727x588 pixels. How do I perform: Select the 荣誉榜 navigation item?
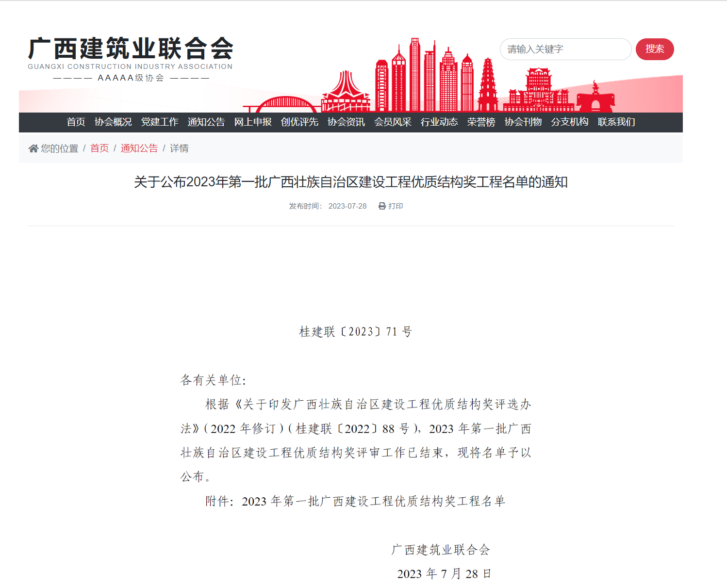[x=481, y=122]
